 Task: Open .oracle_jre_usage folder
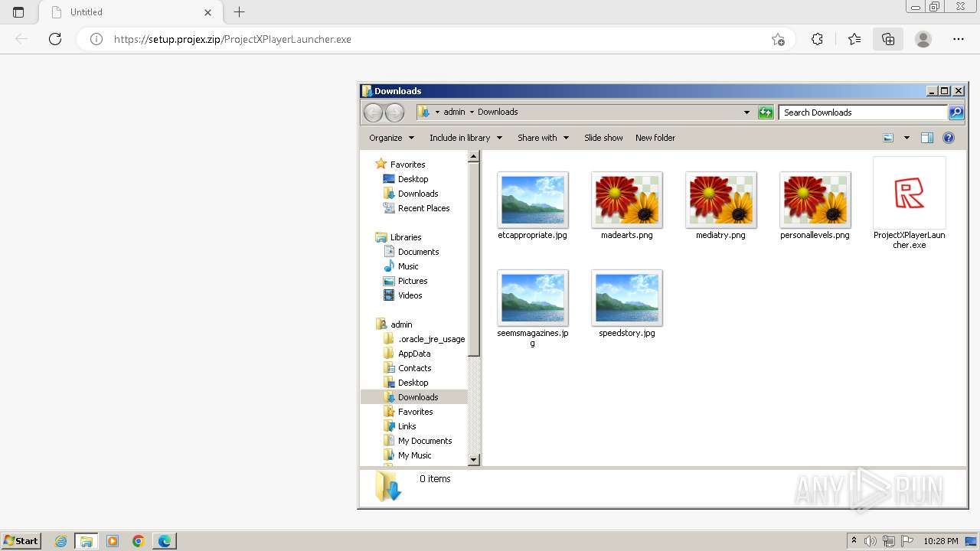(431, 339)
